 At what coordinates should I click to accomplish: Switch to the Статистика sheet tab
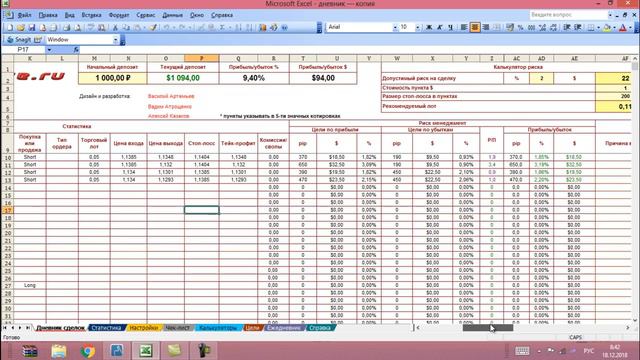pyautogui.click(x=106, y=328)
